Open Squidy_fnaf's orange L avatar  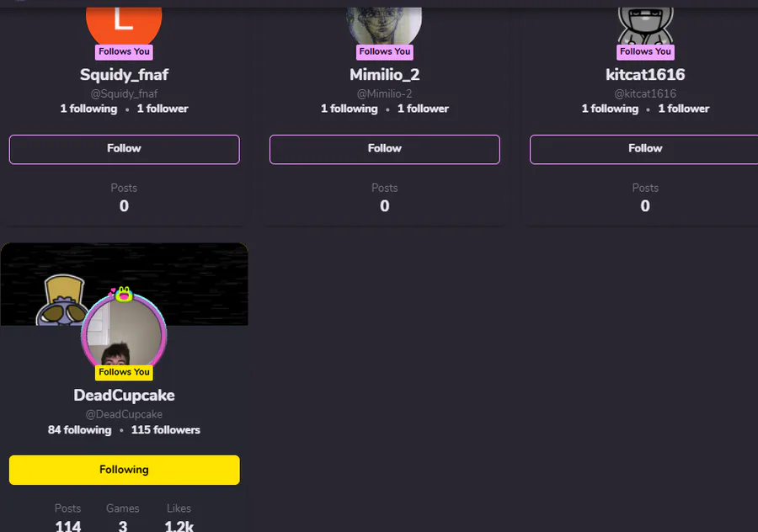[x=124, y=25]
